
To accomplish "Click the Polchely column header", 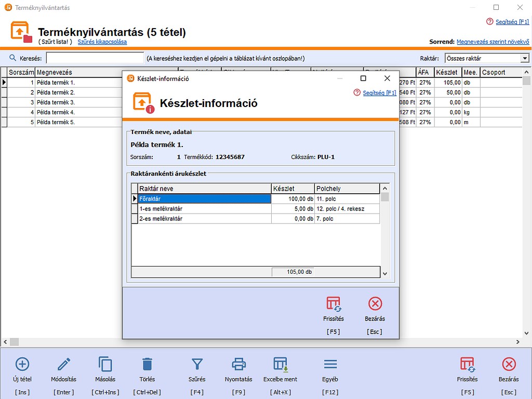I will pyautogui.click(x=347, y=189).
